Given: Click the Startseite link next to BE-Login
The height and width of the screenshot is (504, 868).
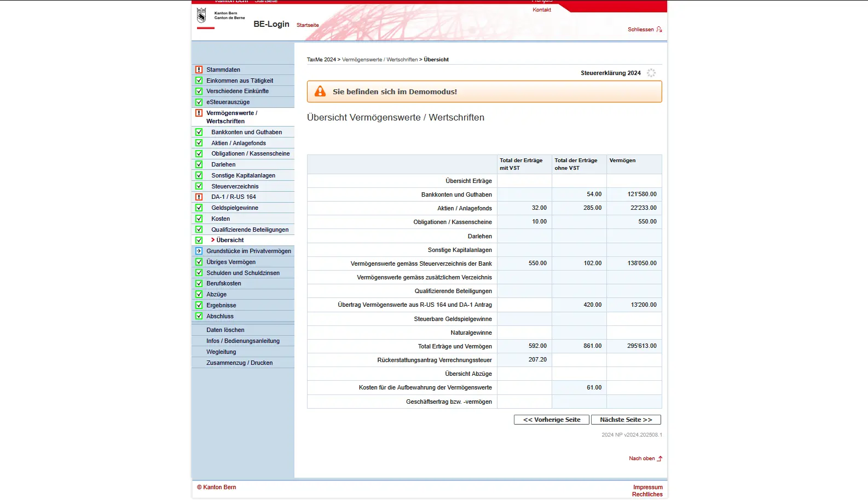Looking at the screenshot, I should click(x=308, y=25).
